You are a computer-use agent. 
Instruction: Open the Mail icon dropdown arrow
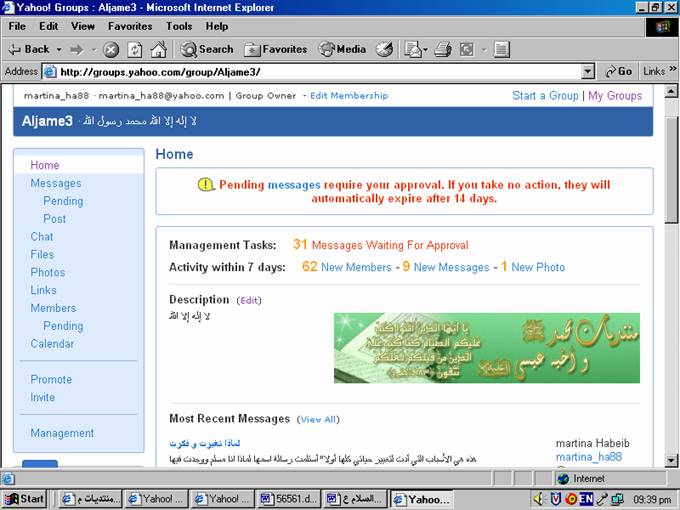[x=425, y=50]
